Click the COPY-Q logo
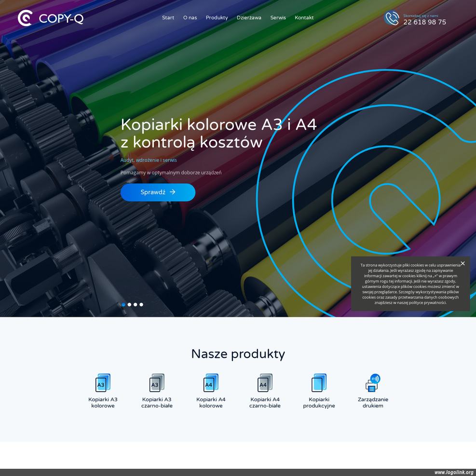 click(x=50, y=18)
